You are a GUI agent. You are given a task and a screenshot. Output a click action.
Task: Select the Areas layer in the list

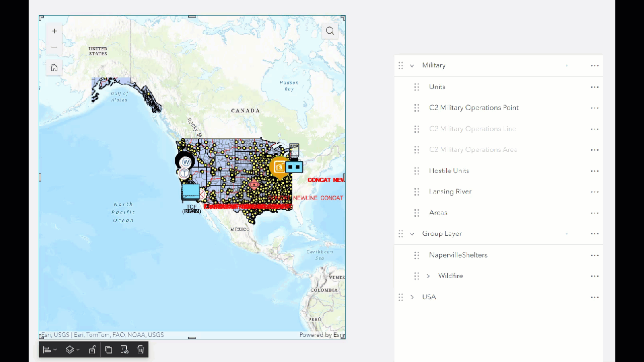(x=438, y=213)
